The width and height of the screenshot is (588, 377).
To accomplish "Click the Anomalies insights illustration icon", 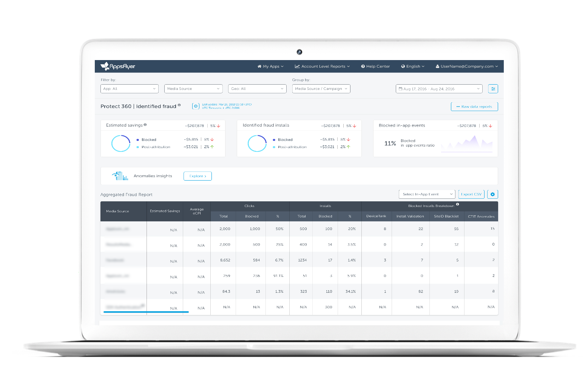I will point(120,176).
